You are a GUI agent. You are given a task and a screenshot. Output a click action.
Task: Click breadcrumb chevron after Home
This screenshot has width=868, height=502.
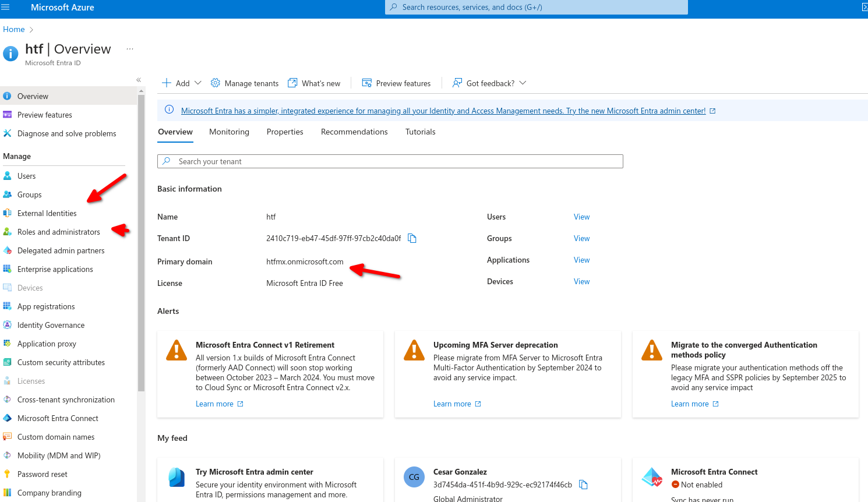coord(31,30)
